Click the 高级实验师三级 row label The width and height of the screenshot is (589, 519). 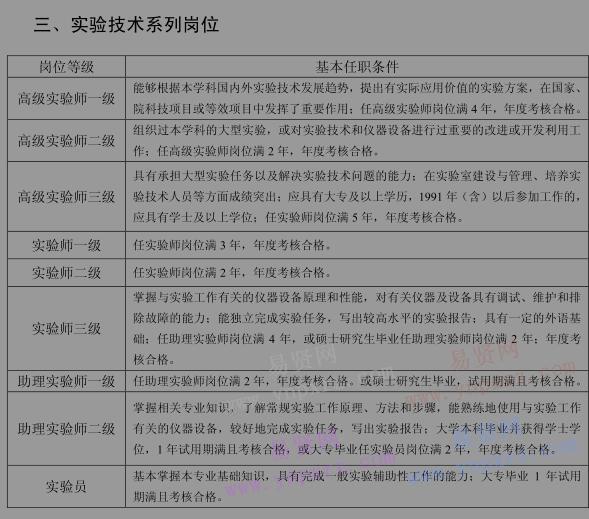(x=66, y=197)
